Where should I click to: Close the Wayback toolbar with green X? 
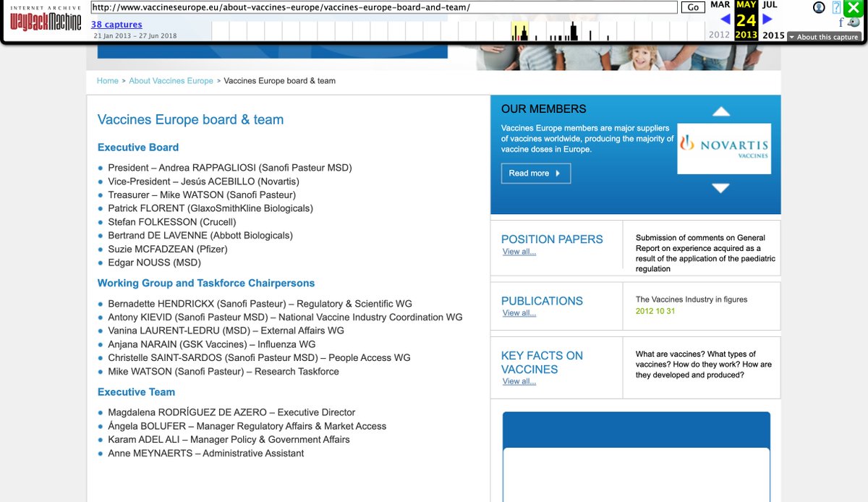(854, 8)
